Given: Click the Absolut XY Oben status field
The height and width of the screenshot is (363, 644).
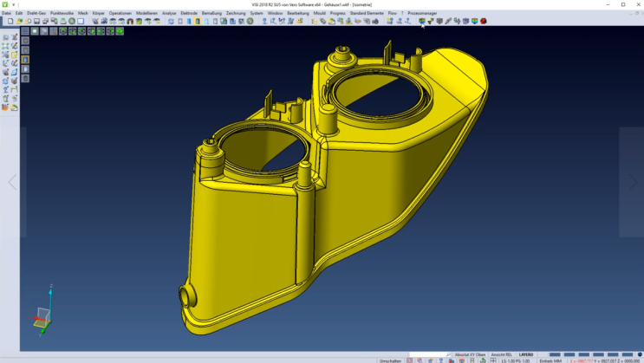Looking at the screenshot, I should pyautogui.click(x=470, y=354).
